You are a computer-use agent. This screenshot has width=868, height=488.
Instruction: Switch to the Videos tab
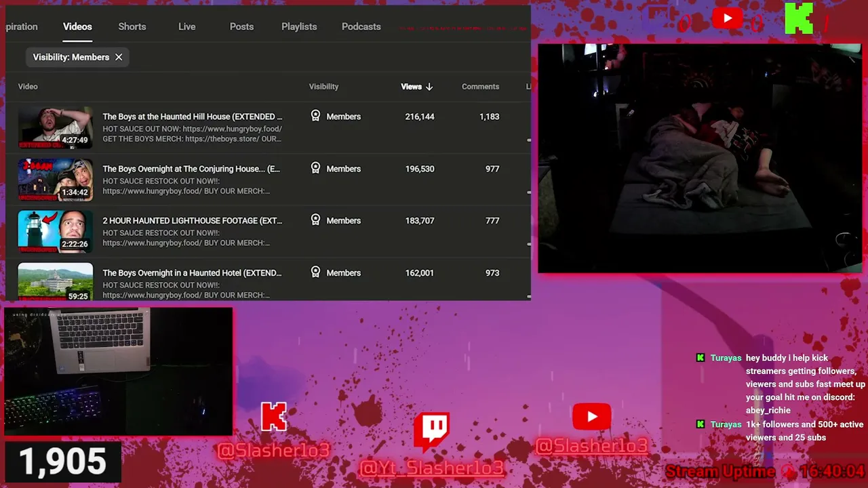(x=77, y=26)
